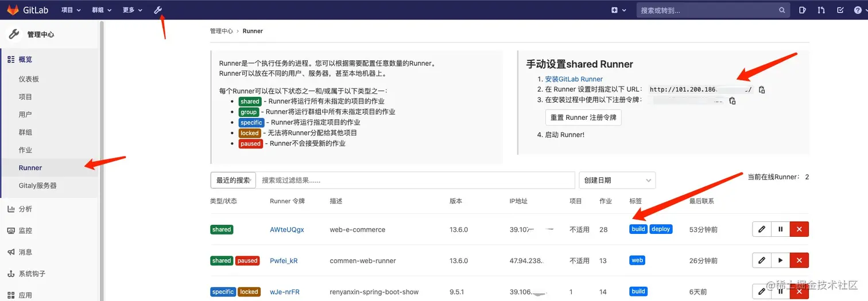Click the deploy tag on web-e-commerce

[661, 229]
